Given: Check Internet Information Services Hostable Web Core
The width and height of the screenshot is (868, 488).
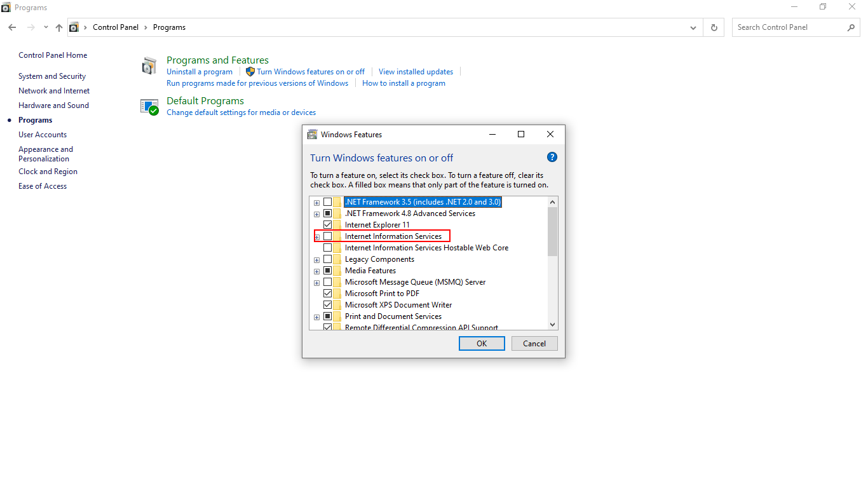Looking at the screenshot, I should [x=328, y=248].
